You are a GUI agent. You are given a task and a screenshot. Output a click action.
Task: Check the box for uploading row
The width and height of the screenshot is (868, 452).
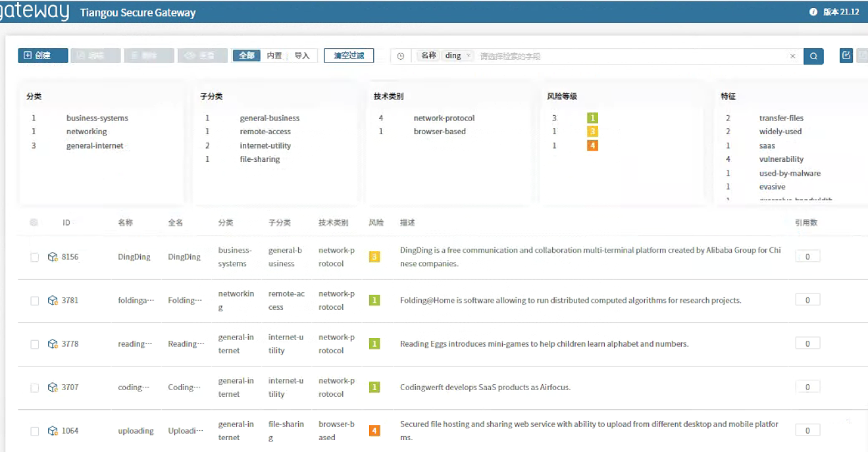[x=35, y=431]
